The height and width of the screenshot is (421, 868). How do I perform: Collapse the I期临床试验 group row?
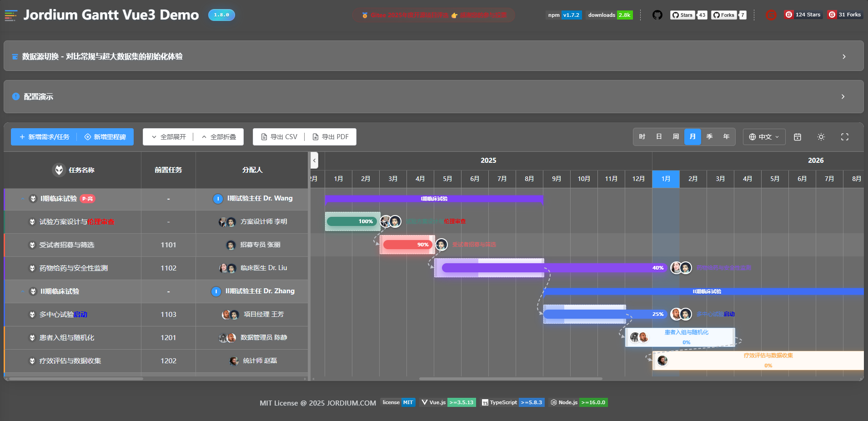pyautogui.click(x=22, y=199)
